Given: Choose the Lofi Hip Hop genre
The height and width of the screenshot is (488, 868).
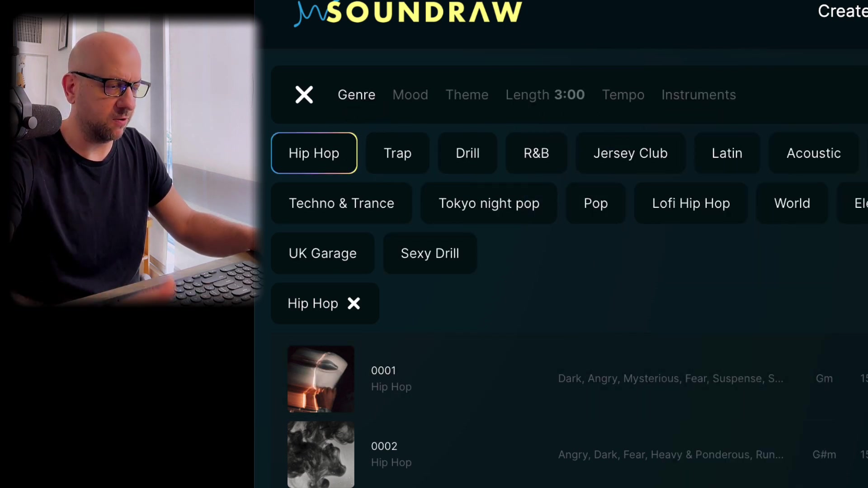Looking at the screenshot, I should tap(691, 203).
